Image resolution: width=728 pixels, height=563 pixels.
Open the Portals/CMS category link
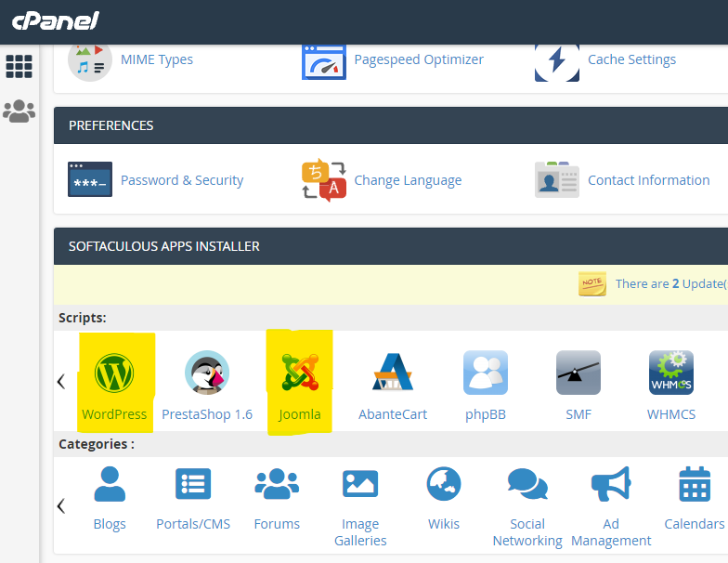pyautogui.click(x=193, y=524)
